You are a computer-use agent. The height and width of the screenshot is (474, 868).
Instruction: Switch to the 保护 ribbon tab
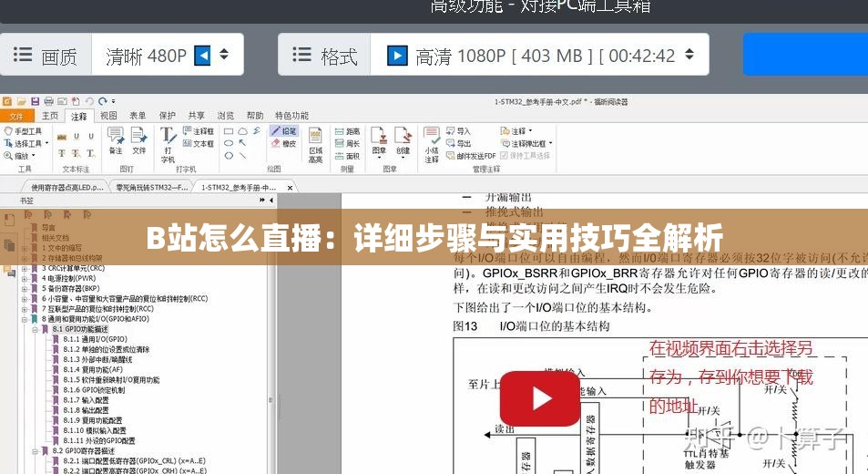(168, 116)
